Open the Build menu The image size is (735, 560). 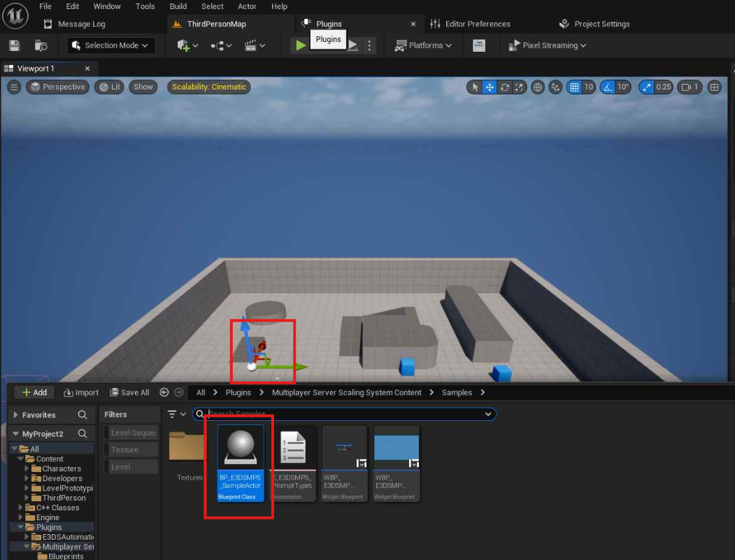point(178,6)
